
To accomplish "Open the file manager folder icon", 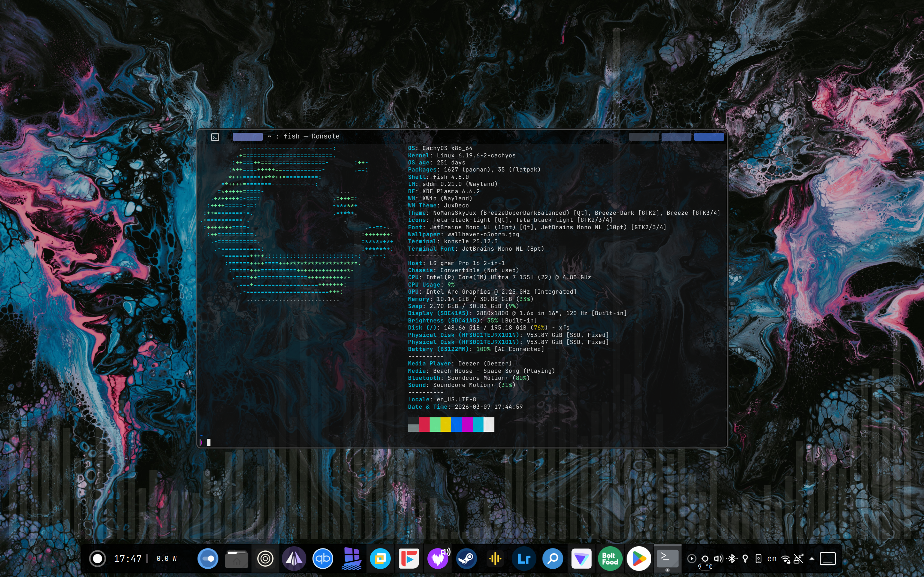I will tap(236, 559).
